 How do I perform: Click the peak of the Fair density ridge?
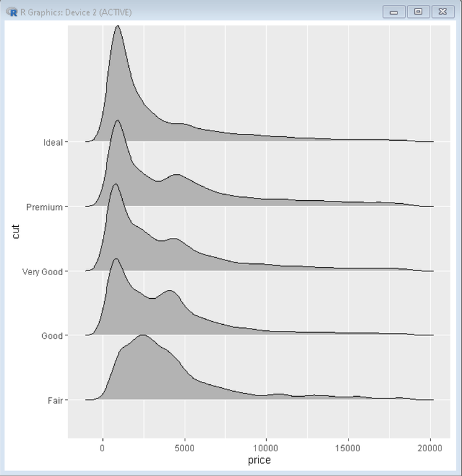click(143, 335)
